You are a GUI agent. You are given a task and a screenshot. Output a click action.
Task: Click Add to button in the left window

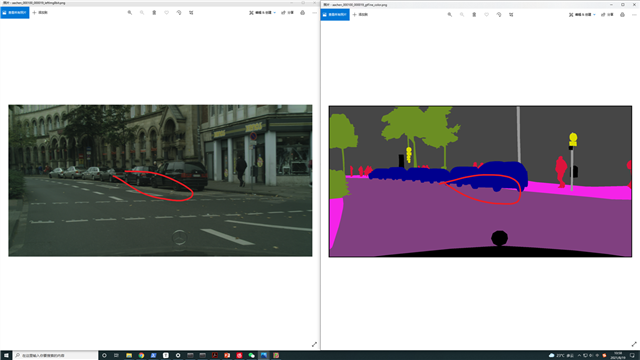click(x=40, y=13)
